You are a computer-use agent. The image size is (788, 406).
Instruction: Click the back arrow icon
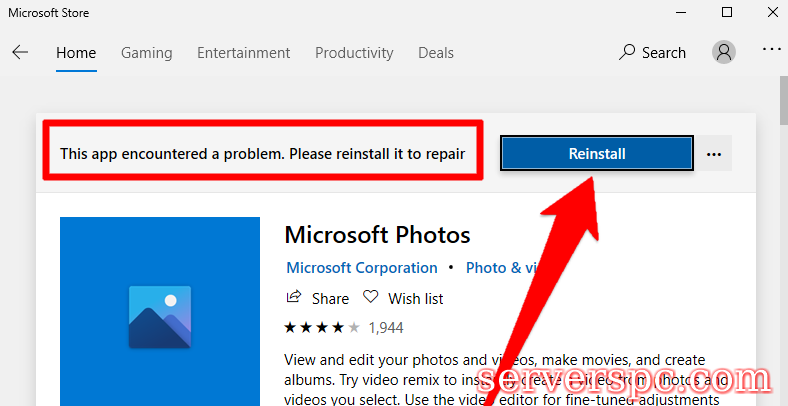point(20,53)
